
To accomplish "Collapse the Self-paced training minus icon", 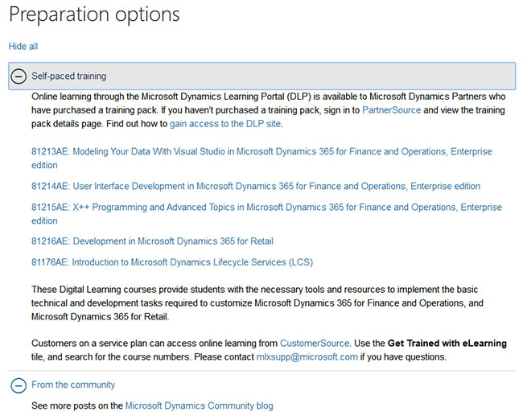I will [x=19, y=76].
